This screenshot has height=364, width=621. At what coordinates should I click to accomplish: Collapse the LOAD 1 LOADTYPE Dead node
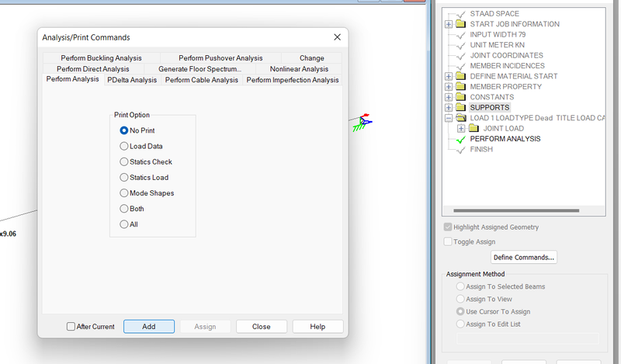(x=449, y=118)
